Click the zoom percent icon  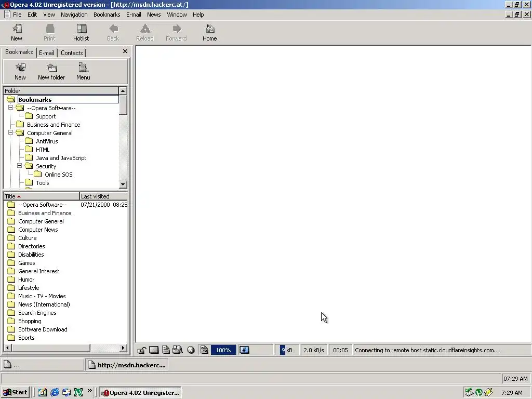[x=204, y=350]
